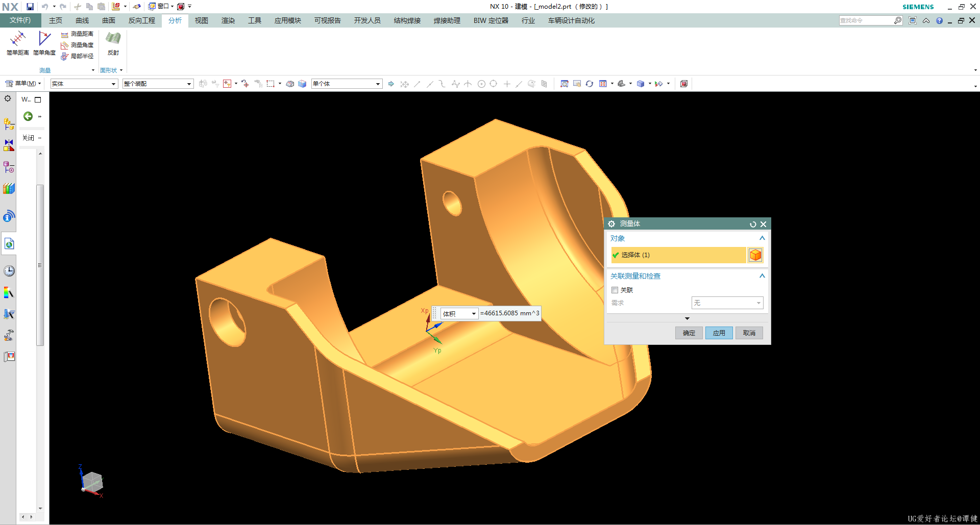Switch to the 主页 ribbon tab
The width and height of the screenshot is (980, 525).
click(x=56, y=20)
